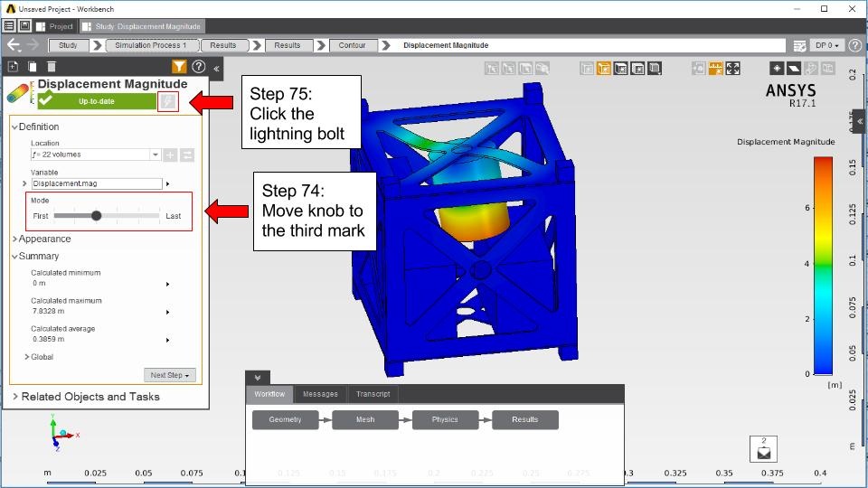
Task: Expand Related Objects and Tasks
Action: coord(15,397)
